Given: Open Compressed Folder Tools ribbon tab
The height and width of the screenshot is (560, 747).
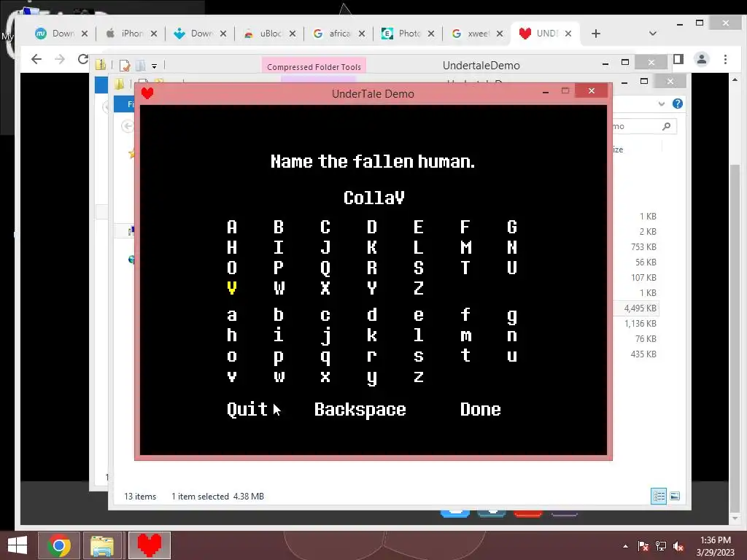Looking at the screenshot, I should coord(314,66).
